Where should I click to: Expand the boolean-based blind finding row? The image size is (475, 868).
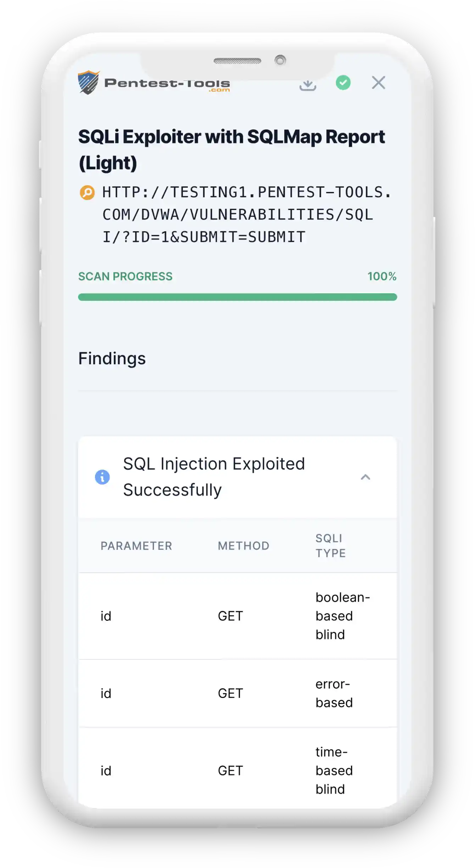pos(238,616)
